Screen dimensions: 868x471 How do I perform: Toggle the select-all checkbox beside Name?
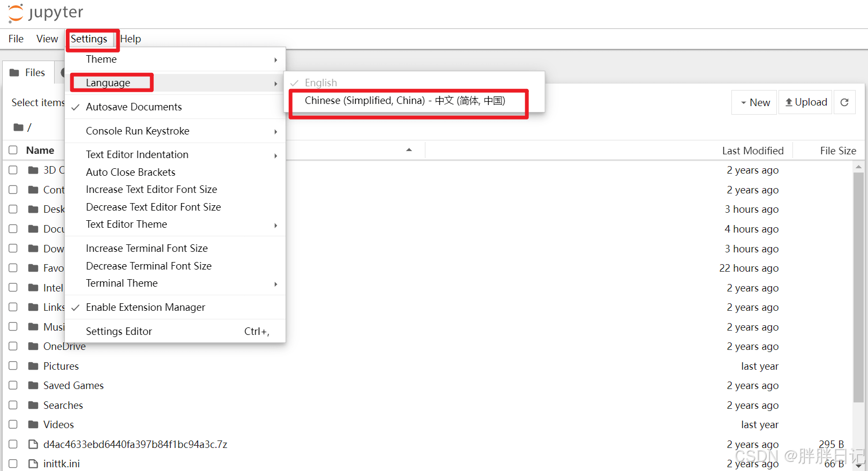pyautogui.click(x=13, y=150)
